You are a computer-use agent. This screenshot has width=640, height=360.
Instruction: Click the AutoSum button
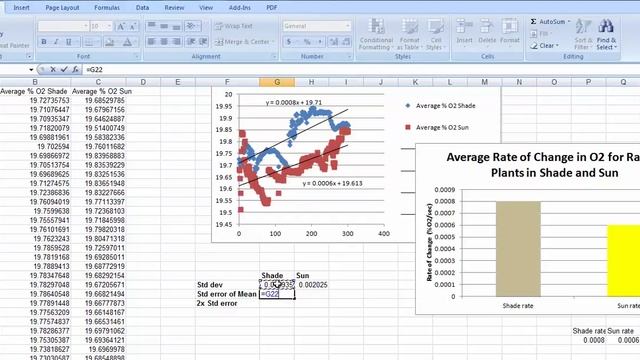(x=547, y=21)
